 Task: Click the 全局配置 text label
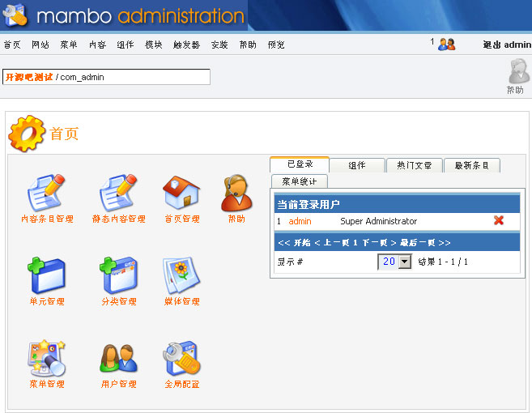182,384
